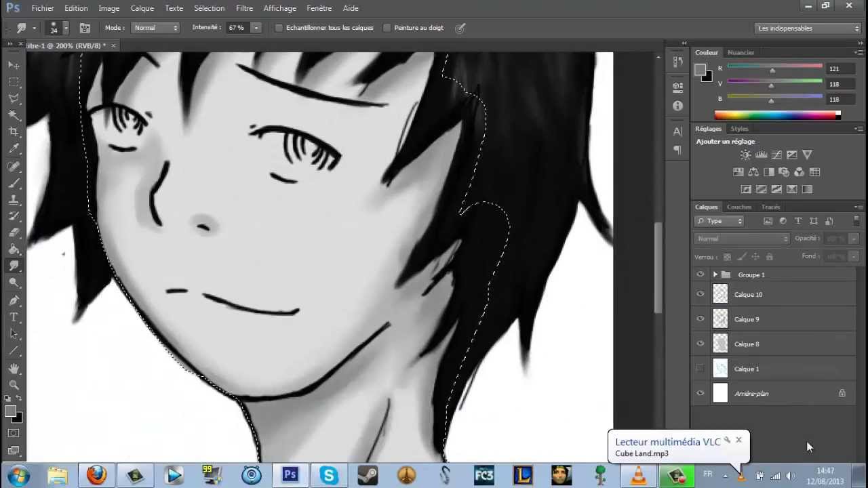Switch to the Couches tab
The width and height of the screenshot is (868, 488).
(x=738, y=207)
